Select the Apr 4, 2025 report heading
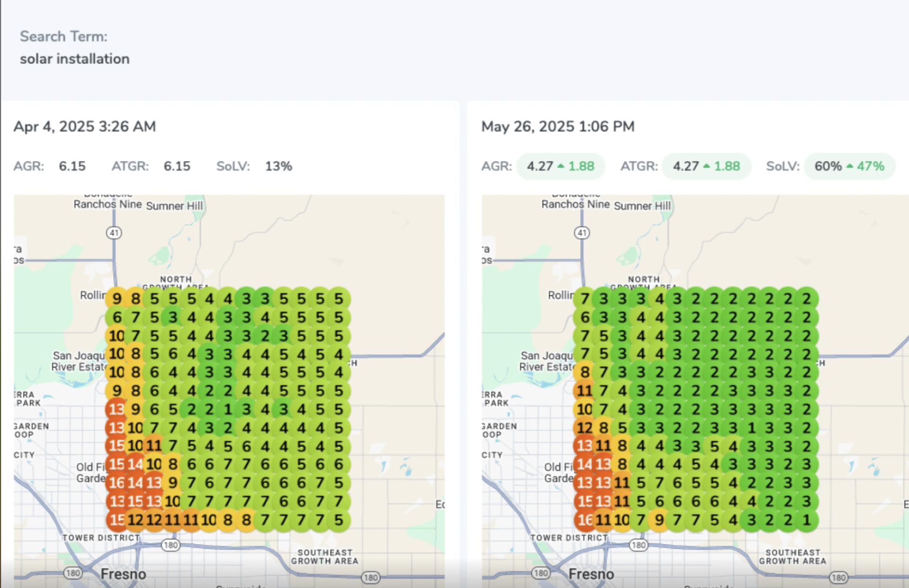909x588 pixels. [x=85, y=126]
